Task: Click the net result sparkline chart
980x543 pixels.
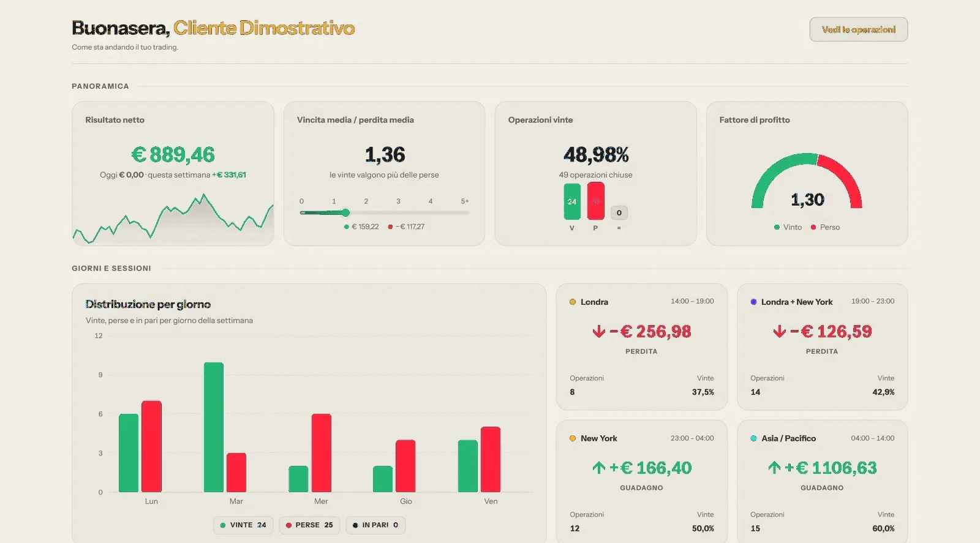Action: (x=173, y=219)
